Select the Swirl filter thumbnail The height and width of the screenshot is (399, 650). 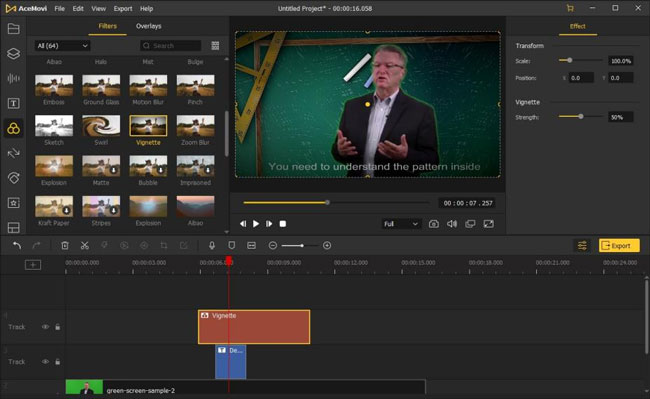[x=101, y=126]
